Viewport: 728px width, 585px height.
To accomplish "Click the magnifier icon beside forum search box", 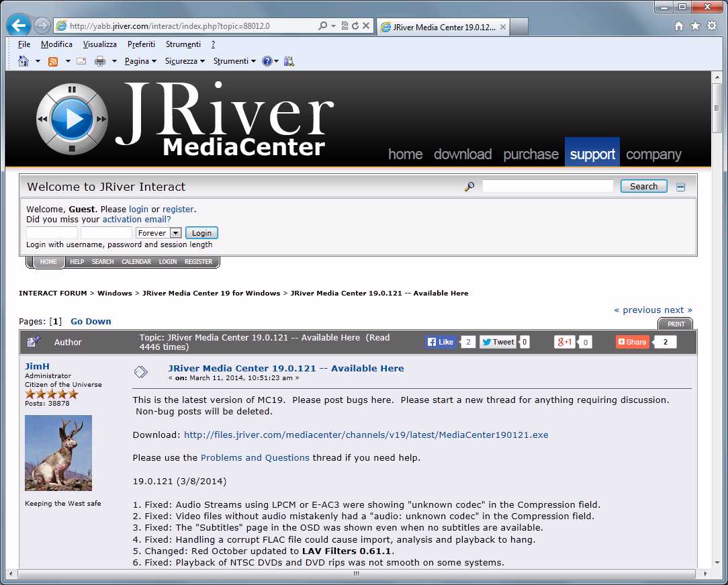I will [469, 187].
